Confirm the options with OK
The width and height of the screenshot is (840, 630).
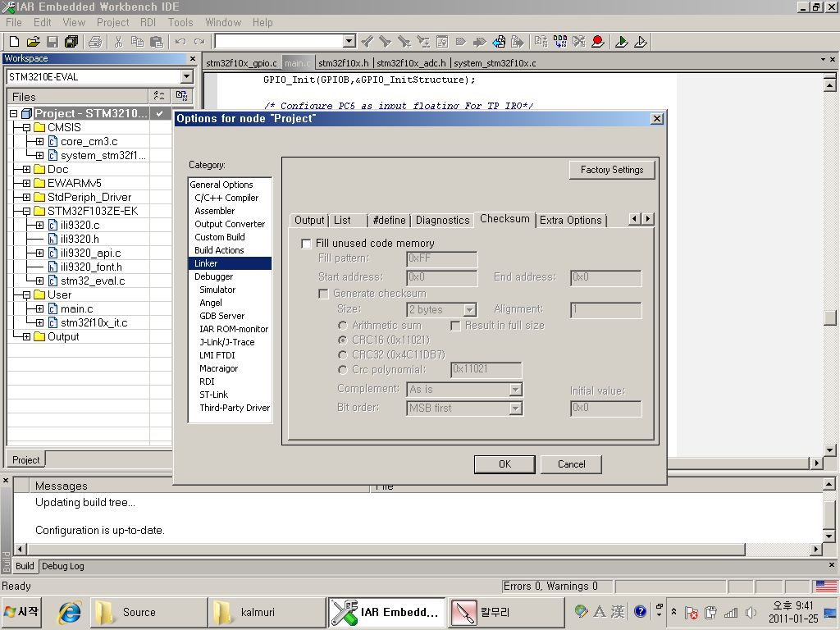[504, 464]
